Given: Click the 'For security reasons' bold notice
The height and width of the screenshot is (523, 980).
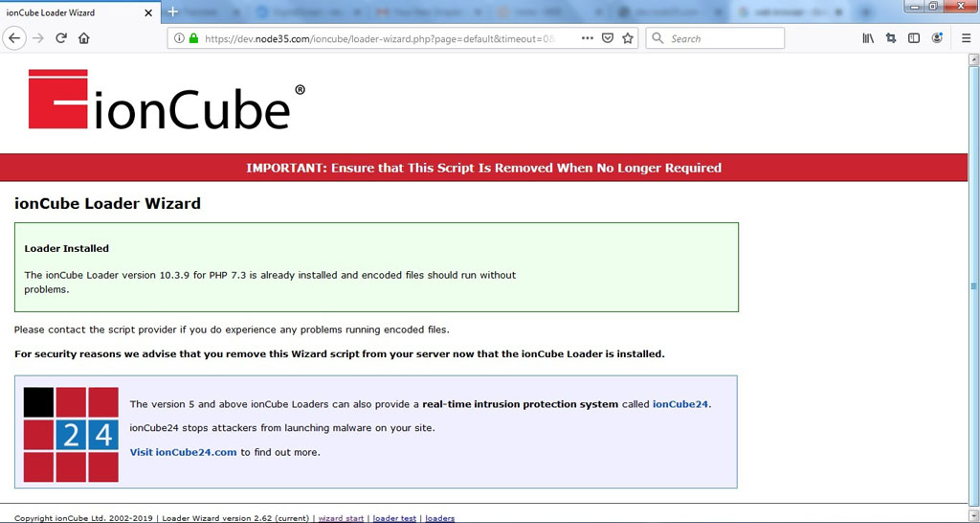Looking at the screenshot, I should [x=340, y=353].
